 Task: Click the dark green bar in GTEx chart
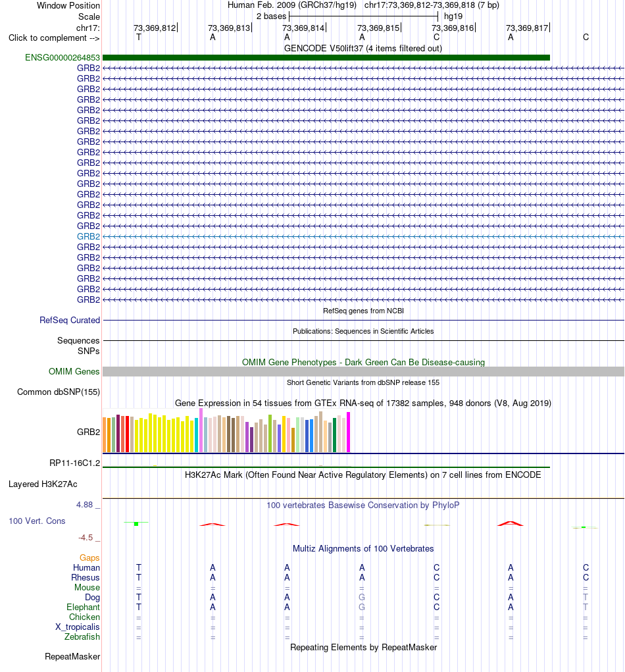pos(335,435)
